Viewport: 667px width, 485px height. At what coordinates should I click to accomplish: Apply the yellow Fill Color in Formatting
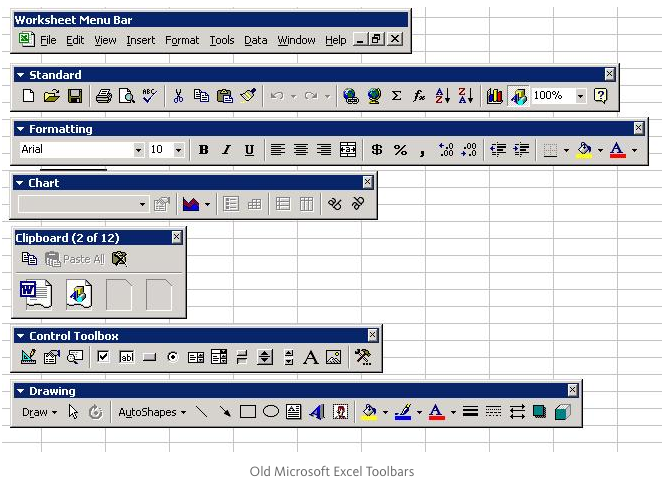click(584, 150)
